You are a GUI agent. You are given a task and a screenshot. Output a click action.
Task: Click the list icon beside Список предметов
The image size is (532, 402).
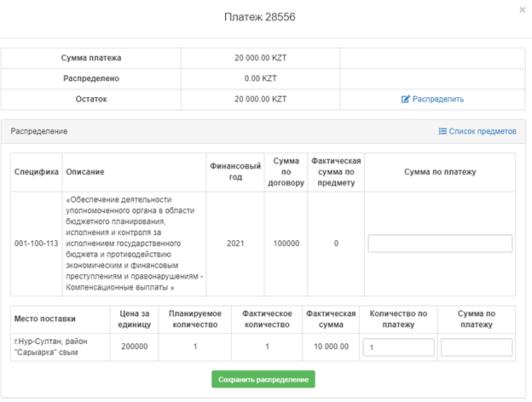[442, 132]
